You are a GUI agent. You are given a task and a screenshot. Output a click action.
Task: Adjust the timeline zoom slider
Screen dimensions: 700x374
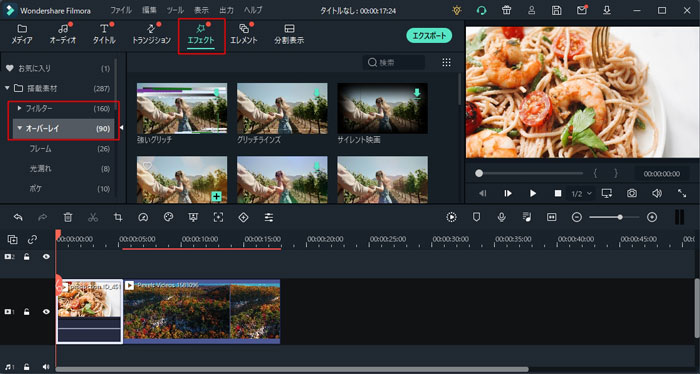(614, 217)
